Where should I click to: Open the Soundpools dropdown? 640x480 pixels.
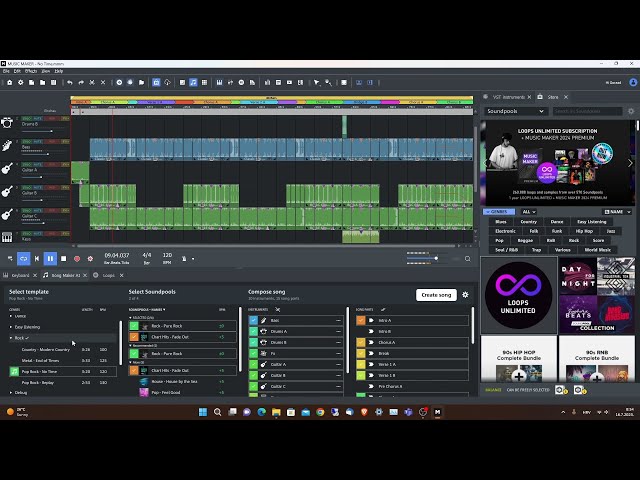[x=516, y=111]
